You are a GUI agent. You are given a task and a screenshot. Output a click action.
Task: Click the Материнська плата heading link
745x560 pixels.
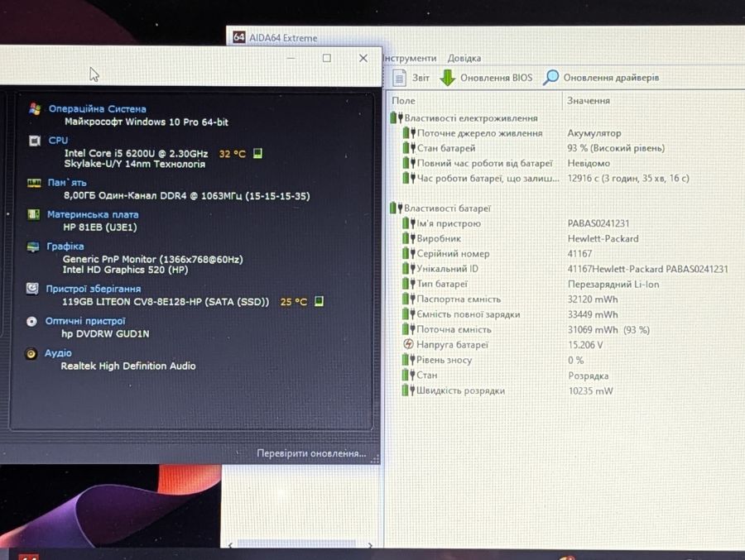pos(93,214)
